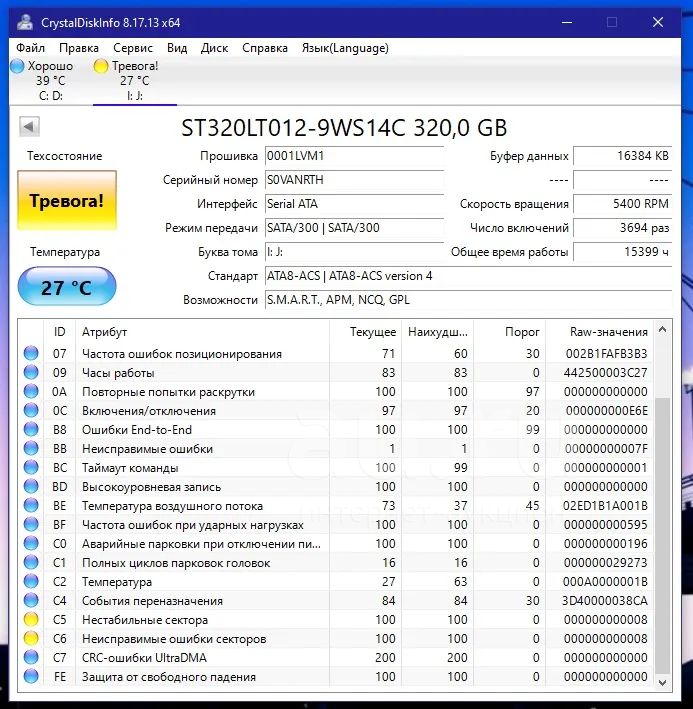693x709 pixels.
Task: Open the Сервис menu
Action: [133, 48]
